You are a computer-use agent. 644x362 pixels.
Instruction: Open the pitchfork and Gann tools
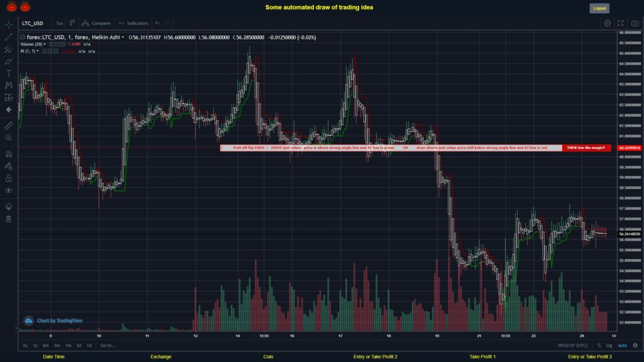[x=9, y=49]
